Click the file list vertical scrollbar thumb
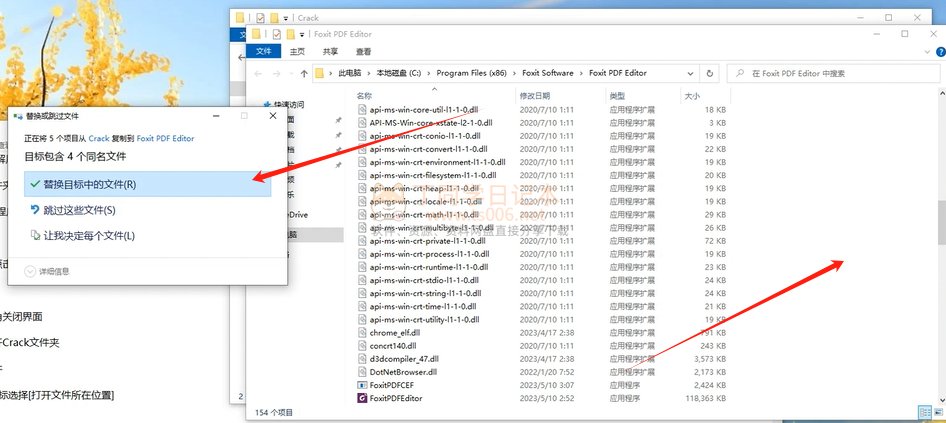Image resolution: width=946 pixels, height=423 pixels. [x=941, y=222]
